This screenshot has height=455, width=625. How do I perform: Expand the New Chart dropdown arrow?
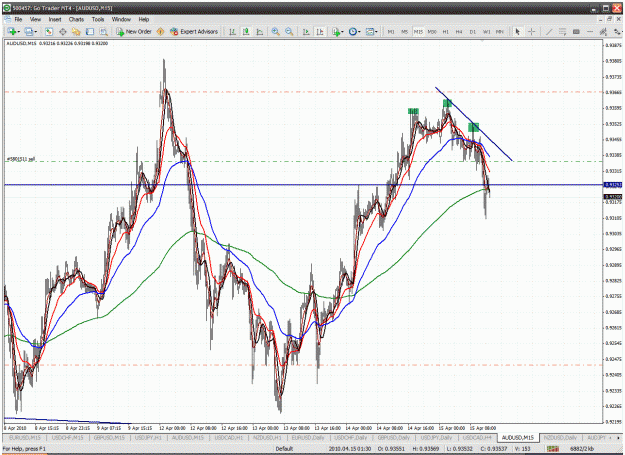coord(18,31)
